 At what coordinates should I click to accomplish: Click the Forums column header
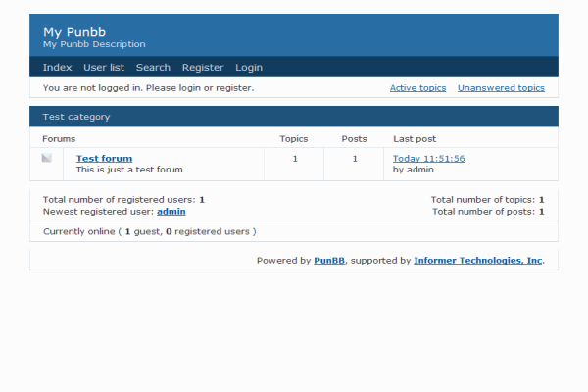click(59, 139)
